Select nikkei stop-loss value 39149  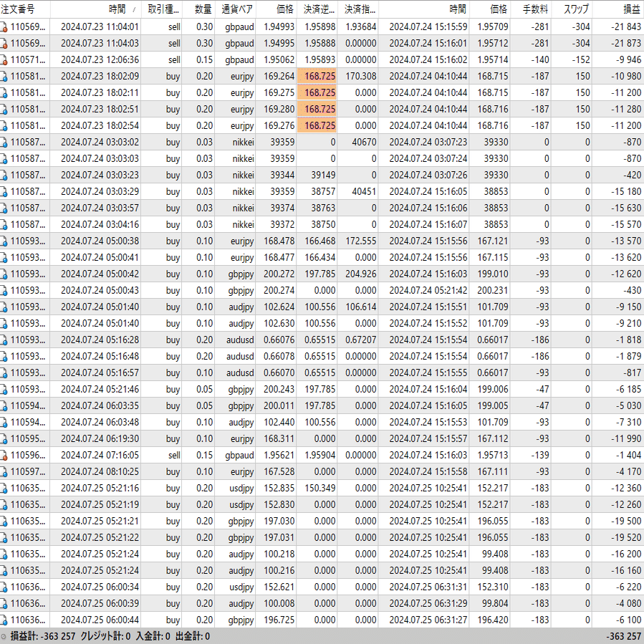[323, 176]
